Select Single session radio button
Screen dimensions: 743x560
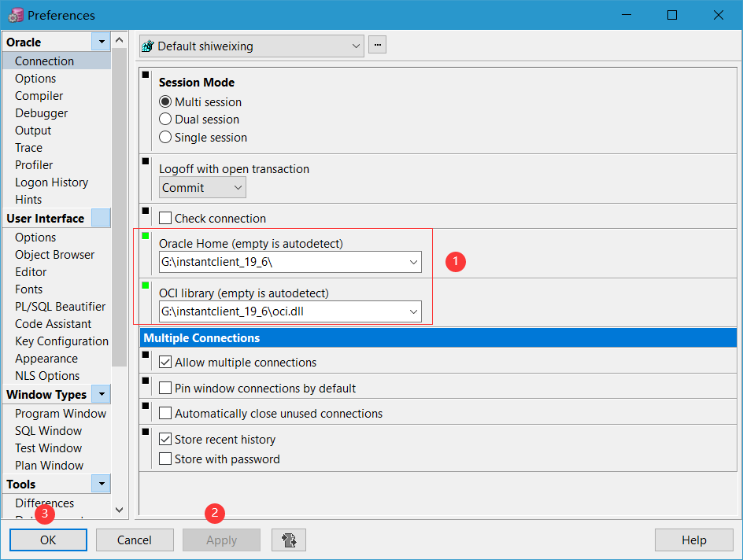(165, 138)
